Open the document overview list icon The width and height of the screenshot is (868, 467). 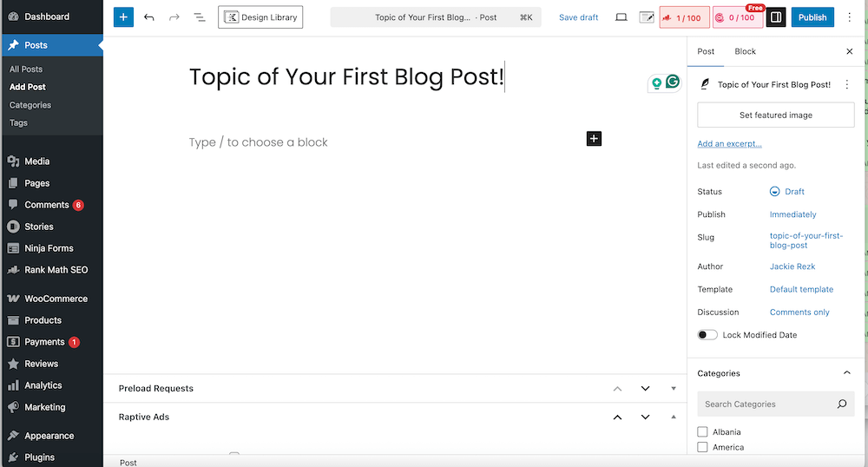pyautogui.click(x=200, y=17)
